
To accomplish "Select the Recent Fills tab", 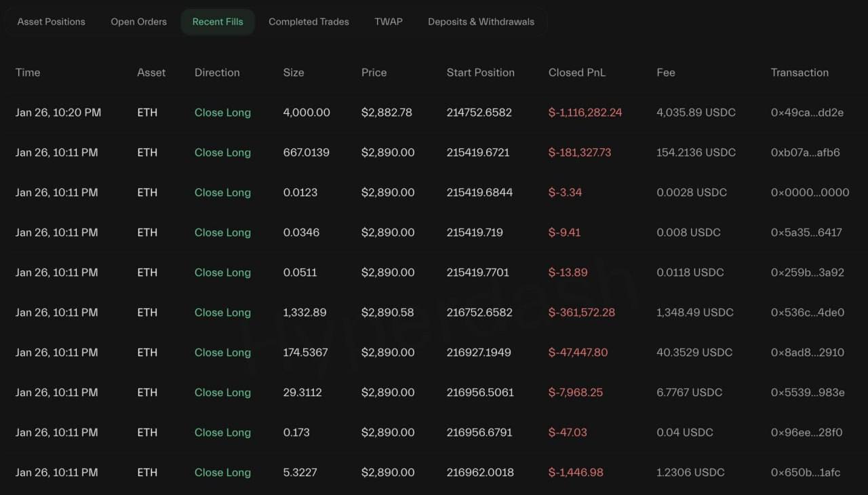I will pyautogui.click(x=218, y=22).
